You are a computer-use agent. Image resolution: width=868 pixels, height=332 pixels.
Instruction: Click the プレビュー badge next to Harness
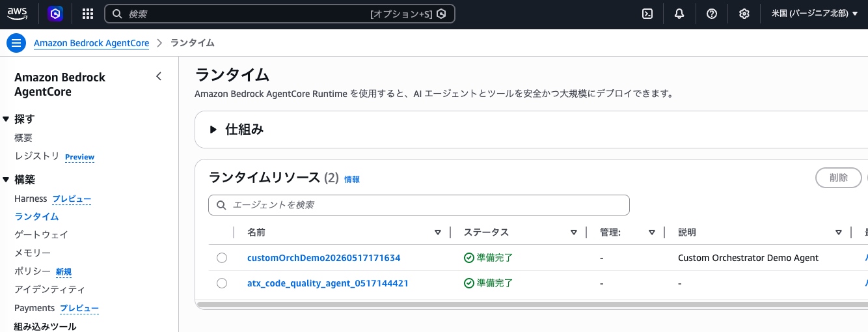click(72, 199)
